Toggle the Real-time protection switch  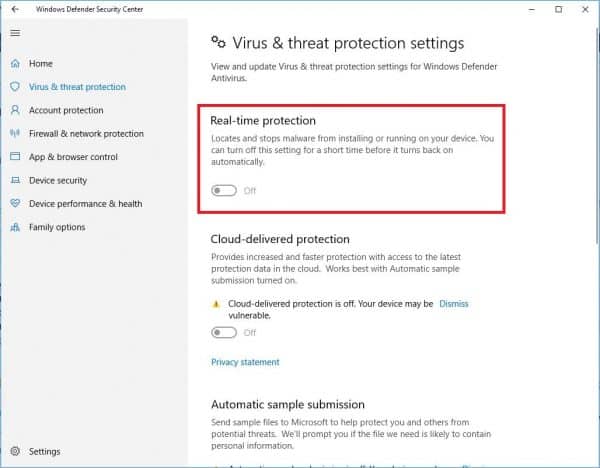tap(223, 190)
